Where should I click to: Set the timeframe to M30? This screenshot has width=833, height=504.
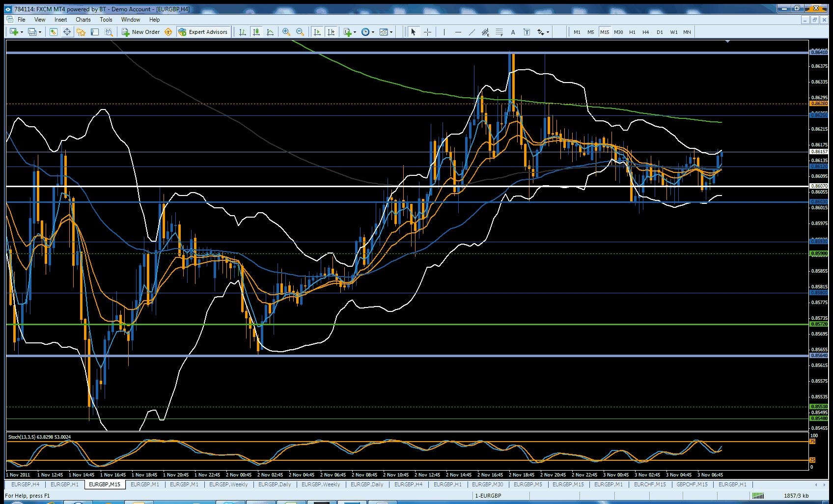click(x=618, y=32)
